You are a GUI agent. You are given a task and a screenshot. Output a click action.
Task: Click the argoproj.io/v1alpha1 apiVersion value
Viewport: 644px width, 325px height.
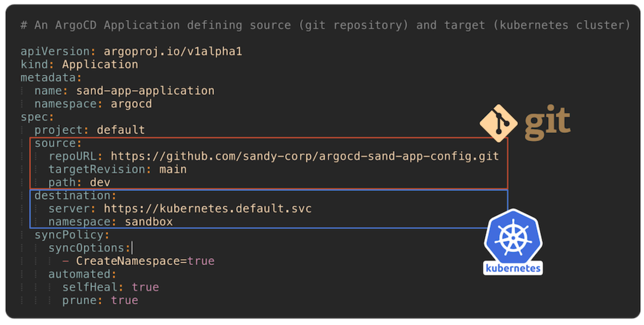(x=173, y=51)
